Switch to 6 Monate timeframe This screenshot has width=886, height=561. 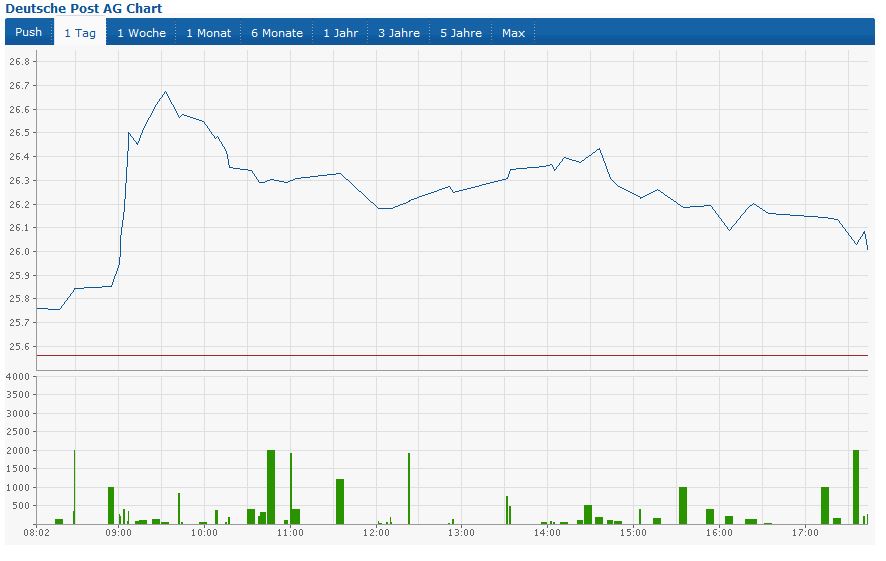coord(277,33)
